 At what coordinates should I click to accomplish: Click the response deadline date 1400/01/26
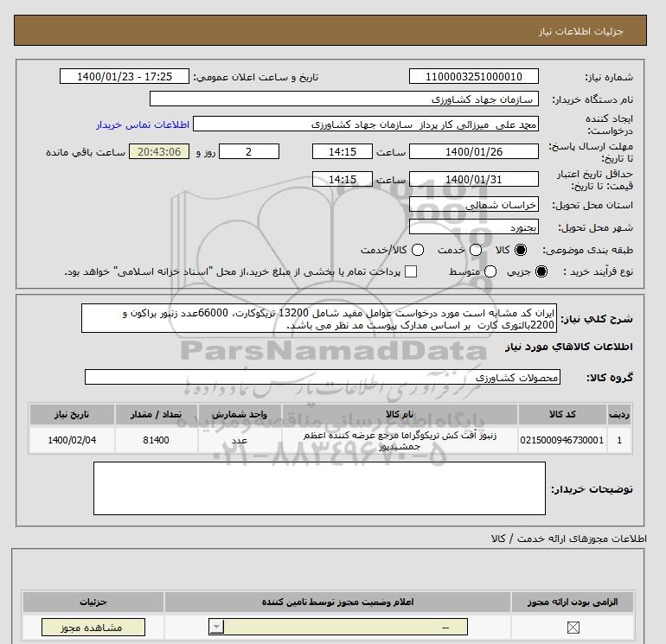coord(474,151)
